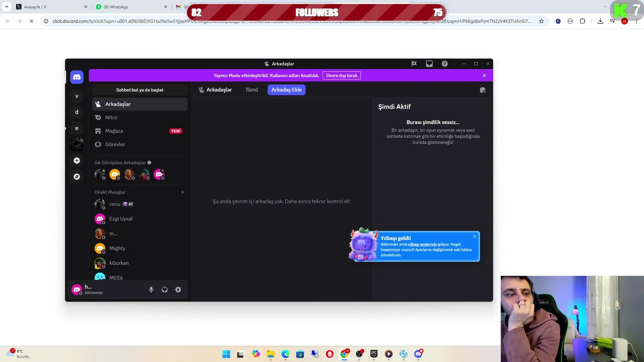Viewport: 644px width, 362px height.
Task: Open user settings gear icon
Action: pyautogui.click(x=178, y=290)
